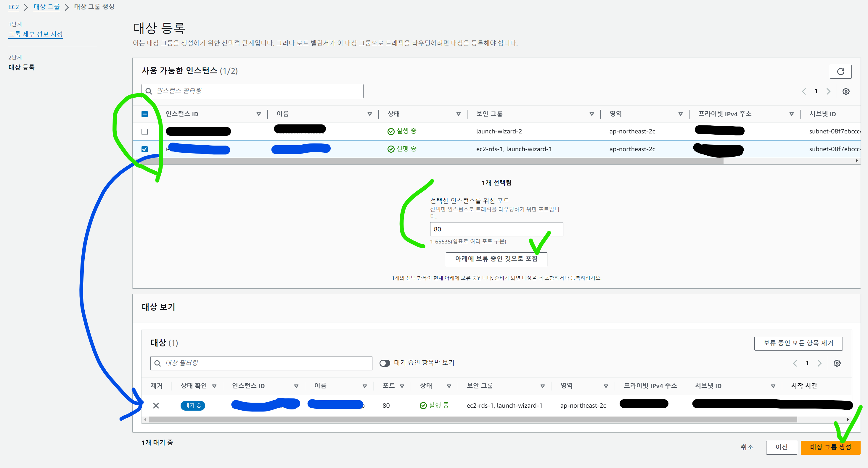Sort by 보안 그룹 column arrow in instances table
Viewport: 868px width, 468px height.
click(591, 114)
